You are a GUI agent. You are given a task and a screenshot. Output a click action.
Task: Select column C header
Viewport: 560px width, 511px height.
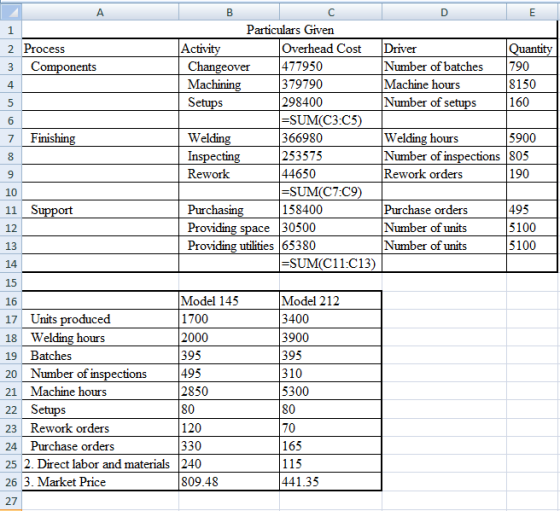pyautogui.click(x=331, y=12)
